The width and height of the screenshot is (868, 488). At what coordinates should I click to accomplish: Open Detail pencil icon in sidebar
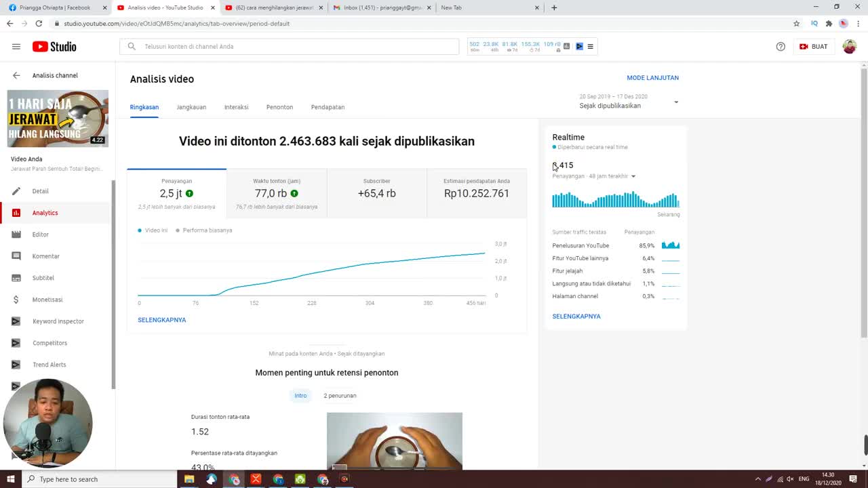[16, 191]
